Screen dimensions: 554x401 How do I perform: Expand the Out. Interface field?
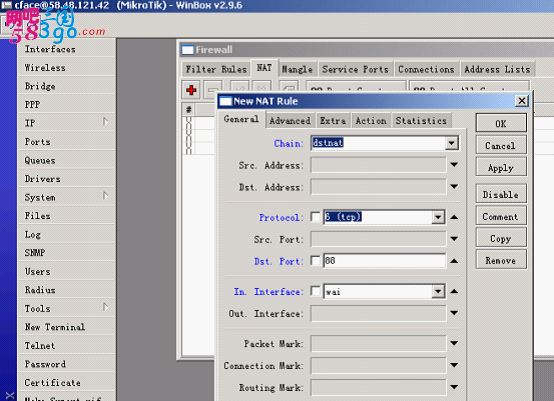454,313
